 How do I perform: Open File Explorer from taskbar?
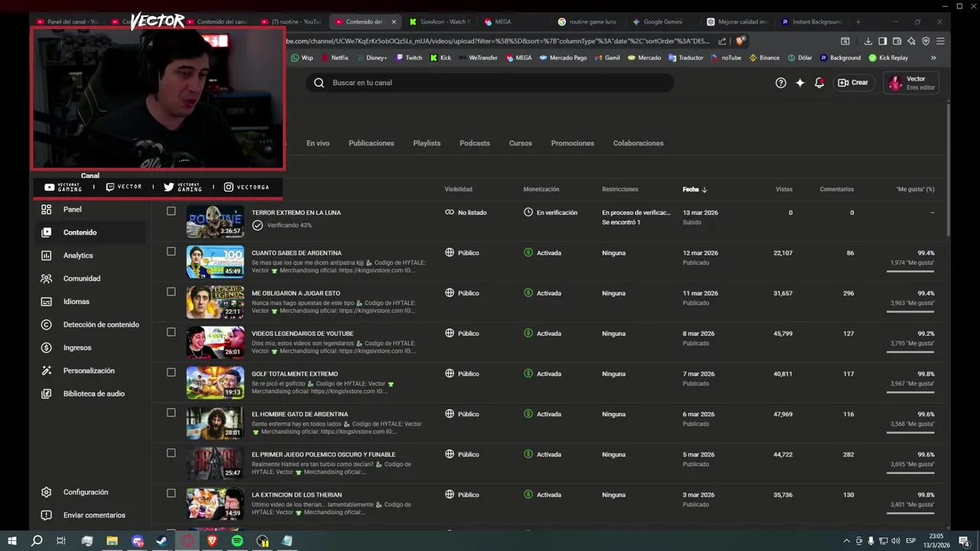click(x=112, y=541)
